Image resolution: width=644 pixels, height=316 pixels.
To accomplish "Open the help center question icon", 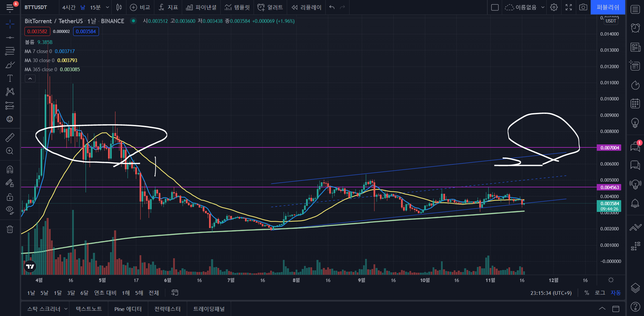I will coord(635,307).
